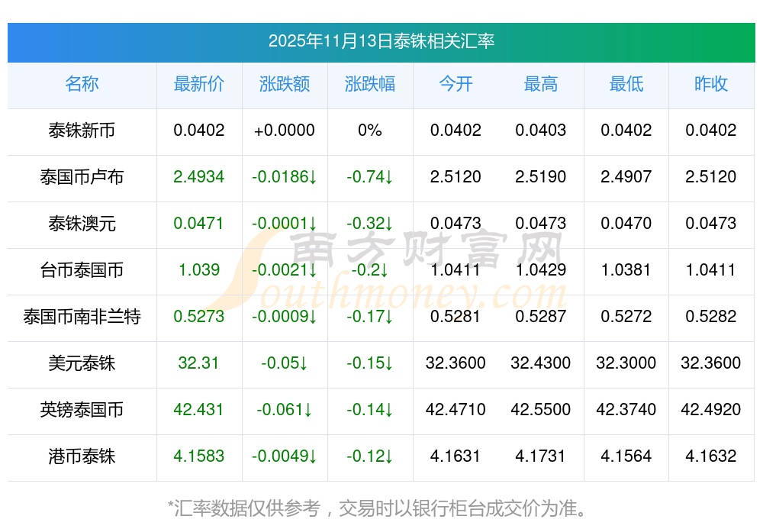Open the 美元泰铢 exchange rate row

tap(82, 363)
